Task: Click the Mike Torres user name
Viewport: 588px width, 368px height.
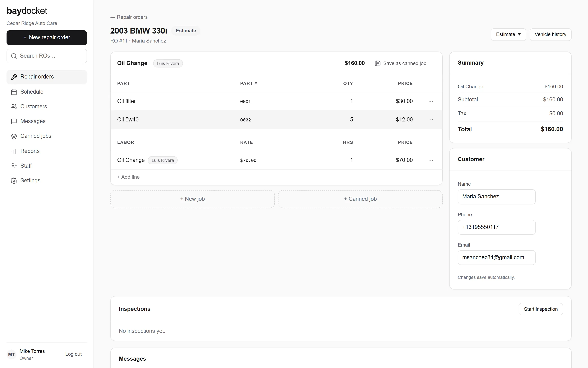Action: point(32,351)
